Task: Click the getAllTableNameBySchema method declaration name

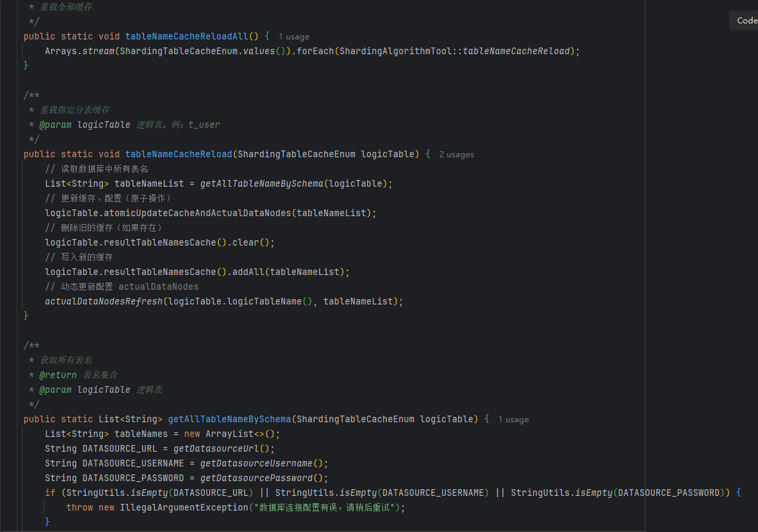Action: (230, 420)
